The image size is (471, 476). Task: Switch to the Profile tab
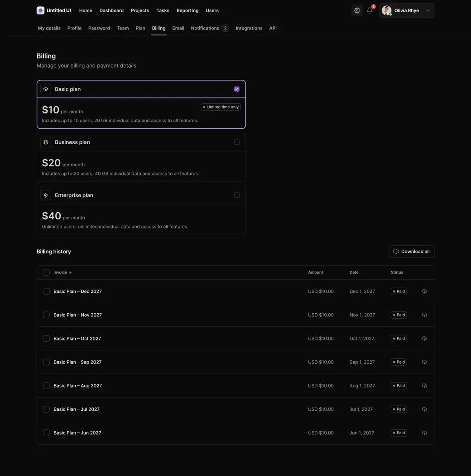click(74, 28)
